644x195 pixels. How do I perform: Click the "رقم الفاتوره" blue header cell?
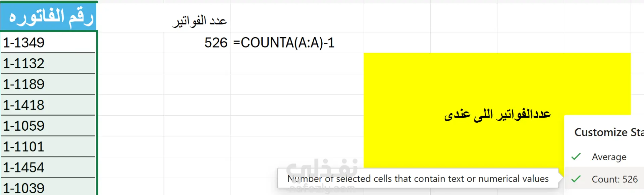click(49, 17)
